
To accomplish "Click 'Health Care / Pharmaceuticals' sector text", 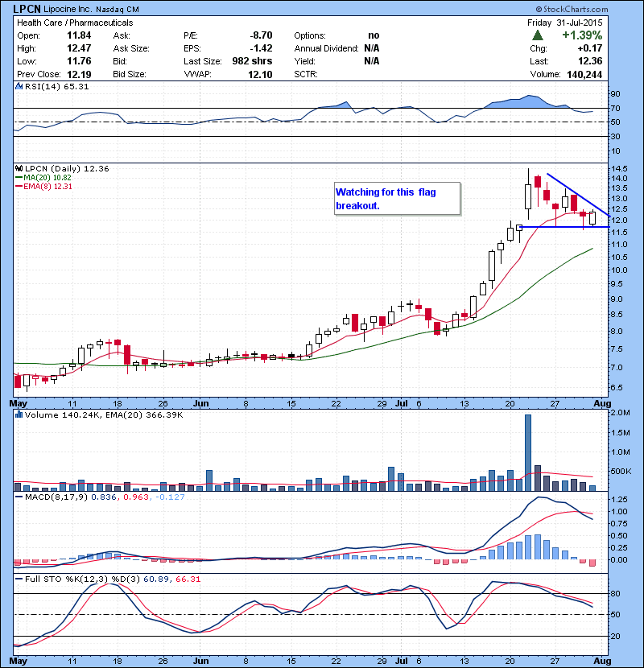I will 75,23.
